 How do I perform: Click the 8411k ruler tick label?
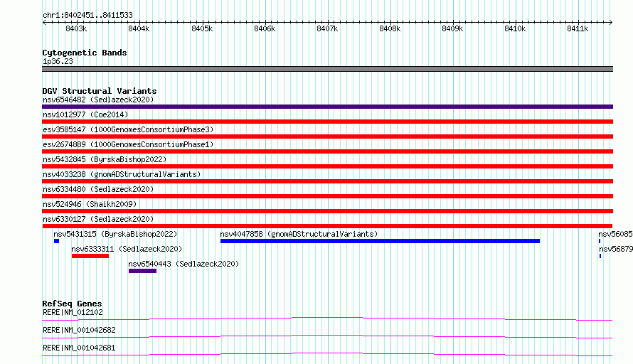(578, 28)
